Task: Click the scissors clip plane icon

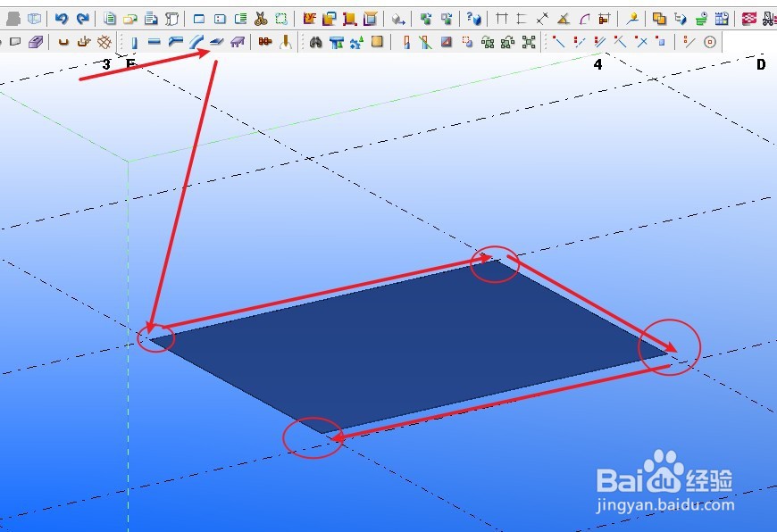Action: click(x=261, y=19)
